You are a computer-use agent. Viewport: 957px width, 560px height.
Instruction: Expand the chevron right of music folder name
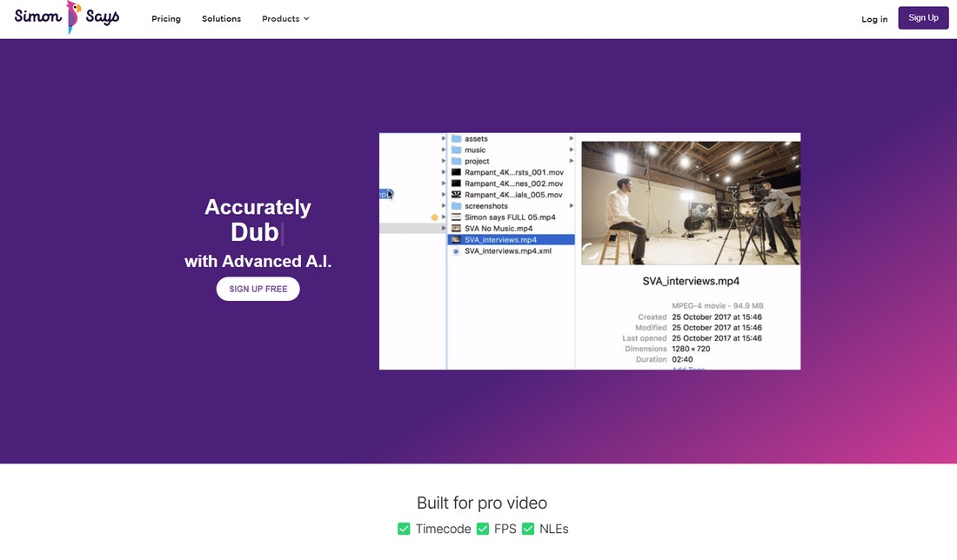pos(572,150)
